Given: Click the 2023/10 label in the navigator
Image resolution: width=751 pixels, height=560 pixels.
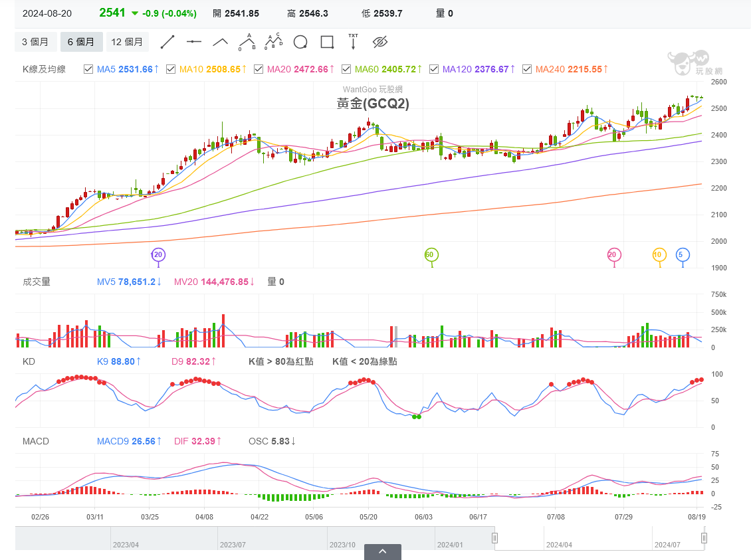Looking at the screenshot, I should click(342, 545).
